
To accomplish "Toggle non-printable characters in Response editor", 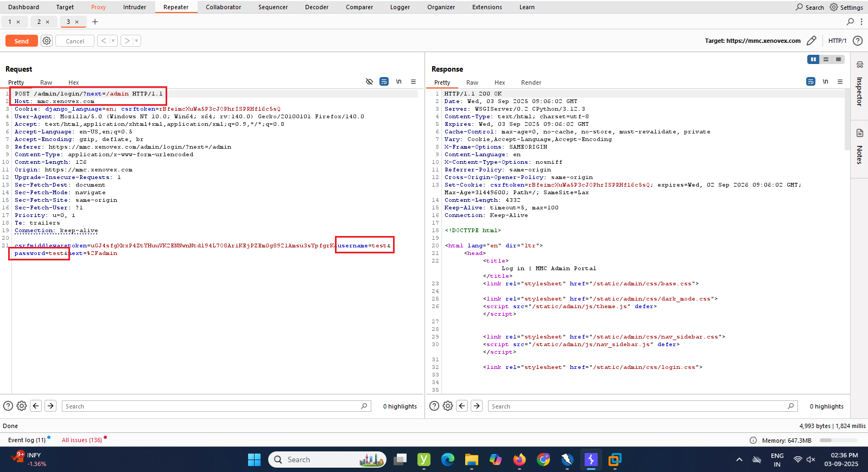I will point(825,81).
